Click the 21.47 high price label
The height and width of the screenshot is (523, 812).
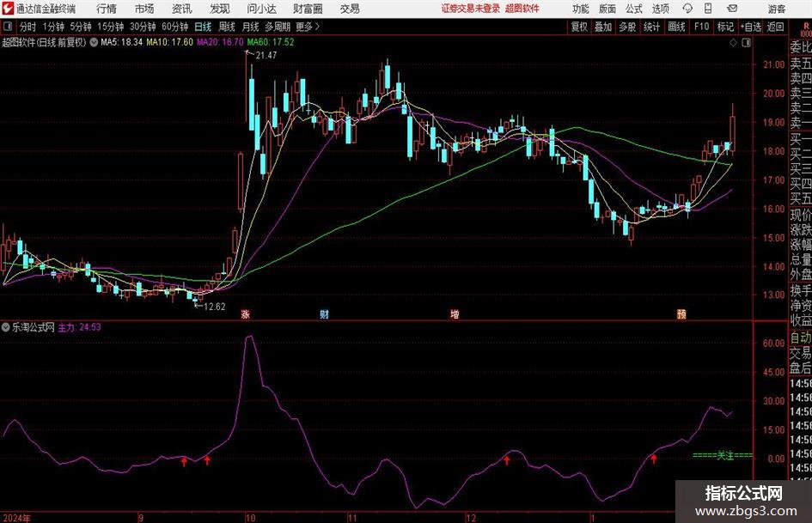pos(266,56)
